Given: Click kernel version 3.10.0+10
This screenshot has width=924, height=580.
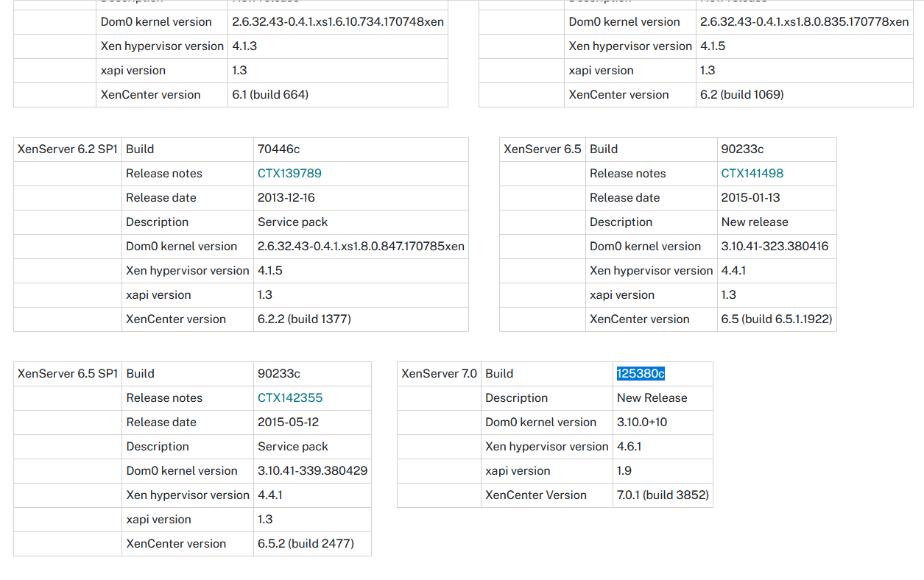Looking at the screenshot, I should pyautogui.click(x=642, y=422).
